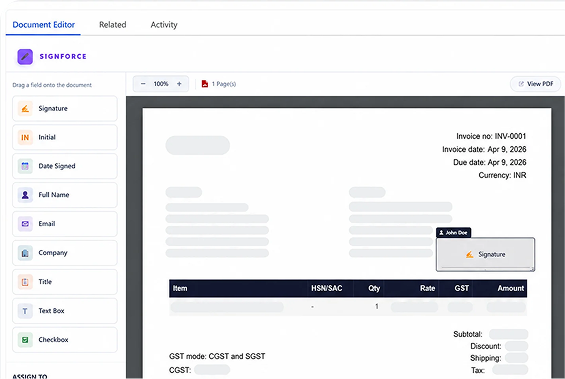
Task: Click the HSN/SAC column header
Action: (327, 288)
